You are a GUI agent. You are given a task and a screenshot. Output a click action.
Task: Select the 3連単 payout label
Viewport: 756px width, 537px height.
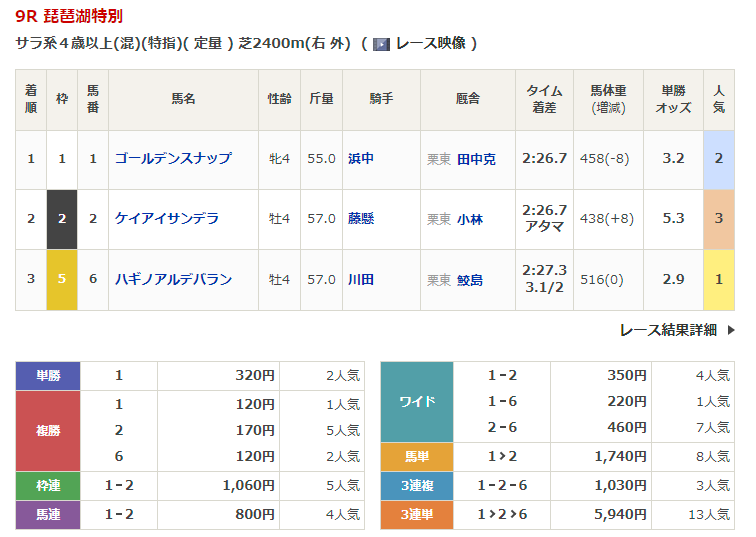417,515
